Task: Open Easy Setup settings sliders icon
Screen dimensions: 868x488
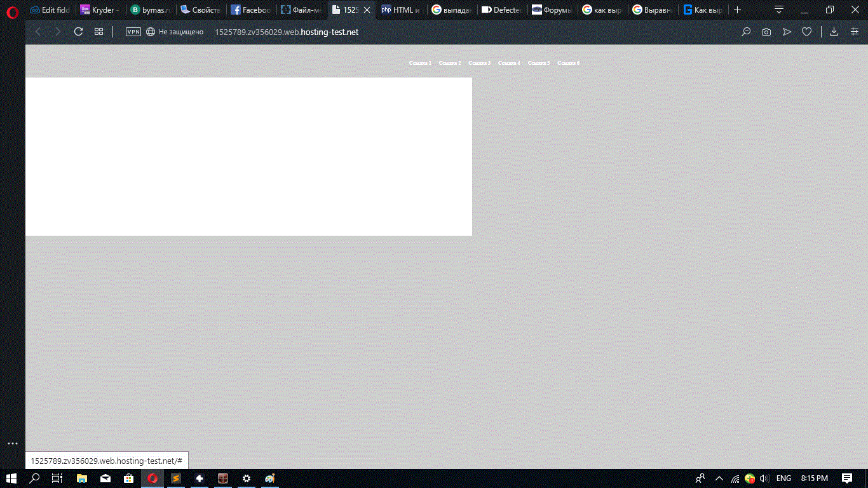Action: click(854, 32)
